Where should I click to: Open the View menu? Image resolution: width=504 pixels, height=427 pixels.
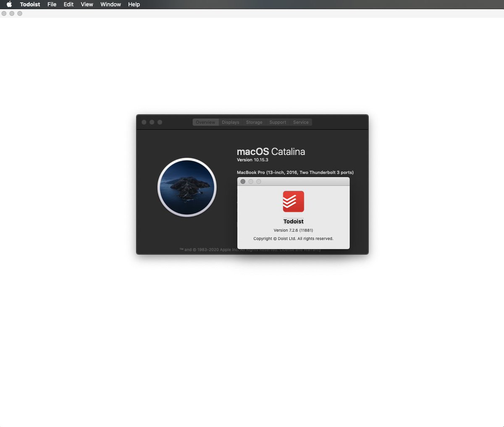(x=87, y=4)
